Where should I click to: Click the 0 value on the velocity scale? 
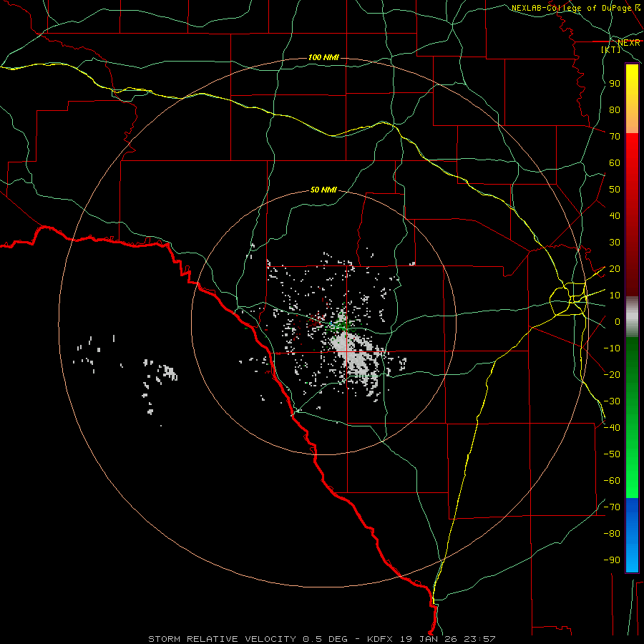pyautogui.click(x=618, y=321)
